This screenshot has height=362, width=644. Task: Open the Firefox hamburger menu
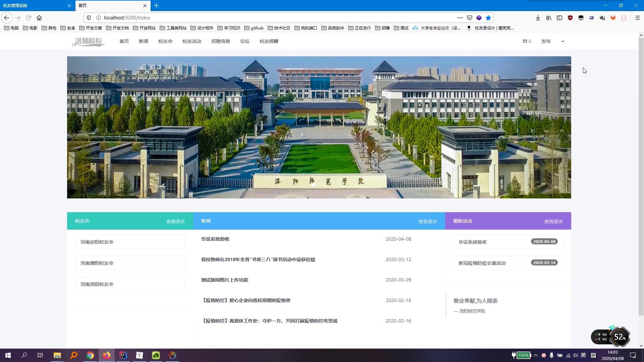click(x=638, y=18)
